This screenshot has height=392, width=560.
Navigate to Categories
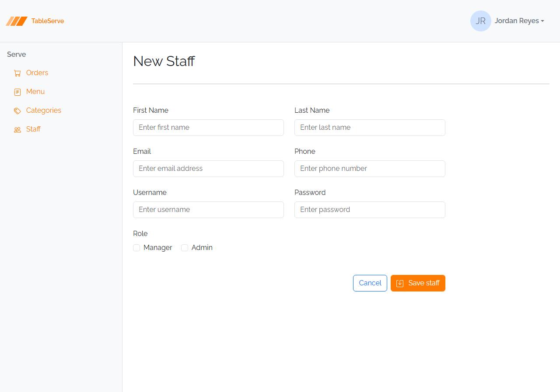pos(44,111)
